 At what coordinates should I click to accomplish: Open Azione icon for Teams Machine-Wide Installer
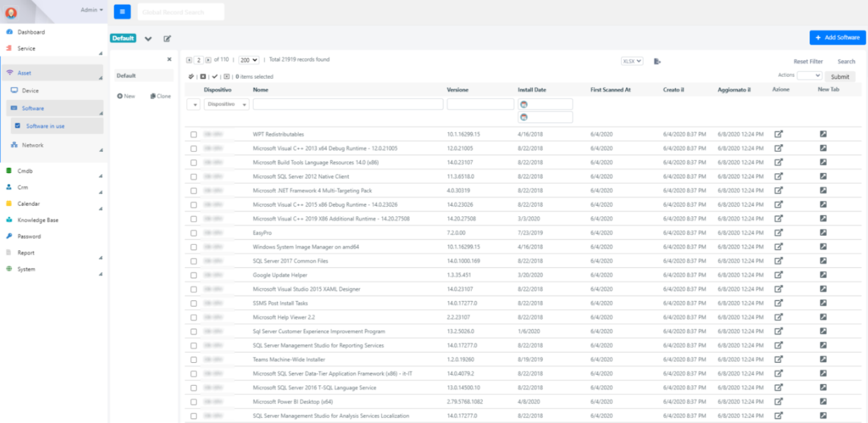pos(779,359)
